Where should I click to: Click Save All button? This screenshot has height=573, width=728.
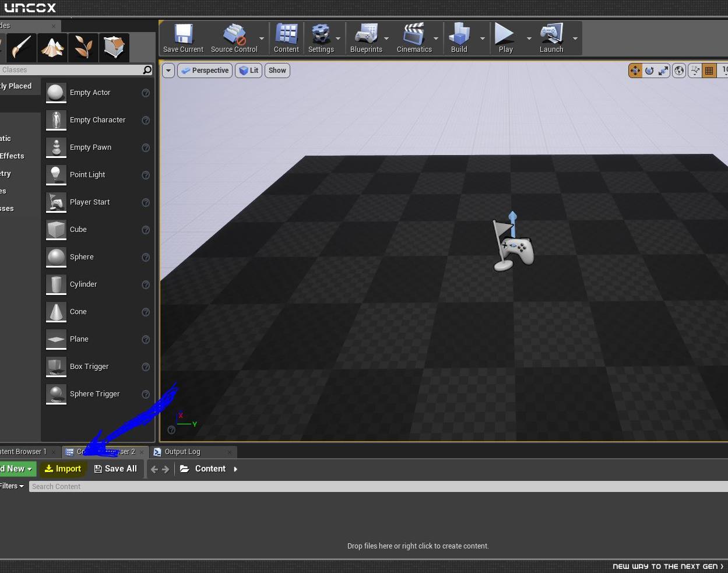click(x=115, y=469)
